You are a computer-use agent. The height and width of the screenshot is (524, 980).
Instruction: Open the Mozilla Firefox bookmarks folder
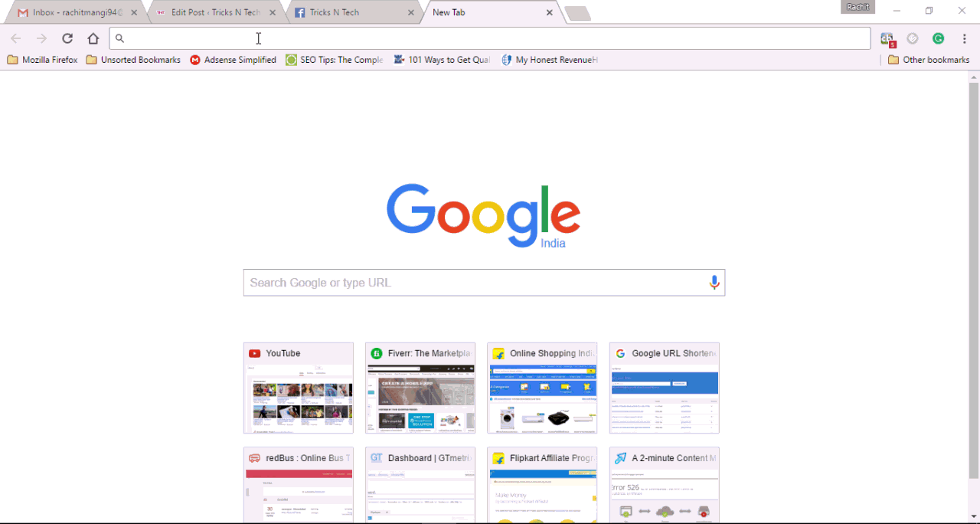click(x=42, y=60)
